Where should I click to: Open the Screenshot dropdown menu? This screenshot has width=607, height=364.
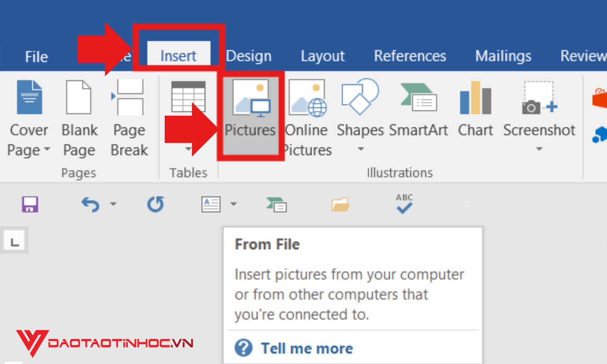click(x=539, y=149)
